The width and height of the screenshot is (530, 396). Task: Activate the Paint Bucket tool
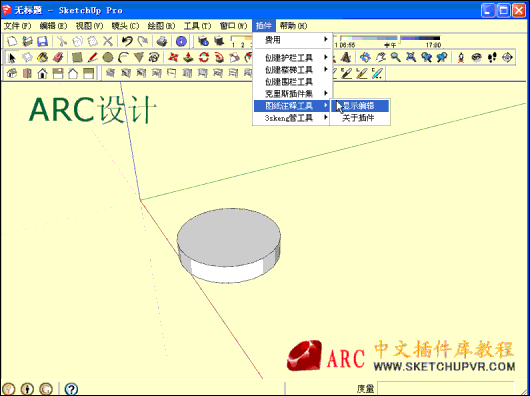[x=43, y=57]
